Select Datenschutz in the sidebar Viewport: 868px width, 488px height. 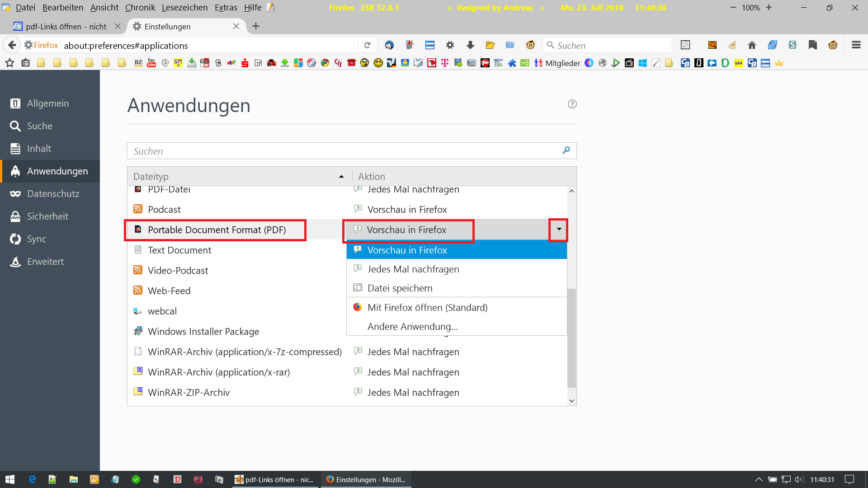tap(52, 194)
